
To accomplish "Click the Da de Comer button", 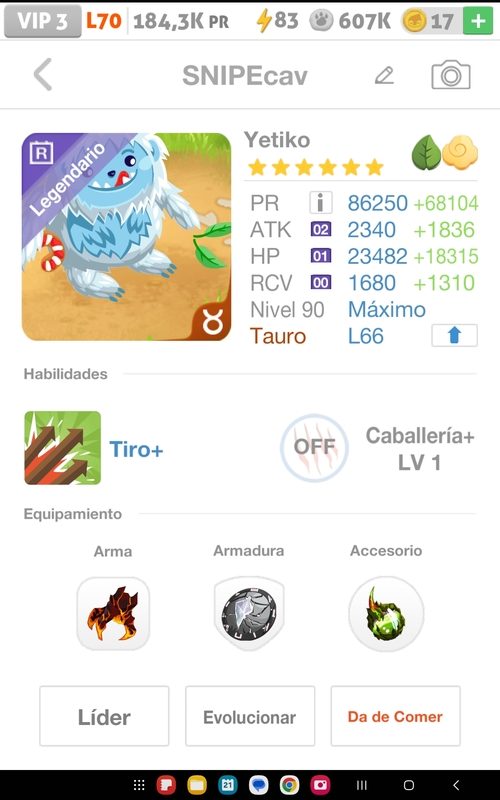I will 395,716.
